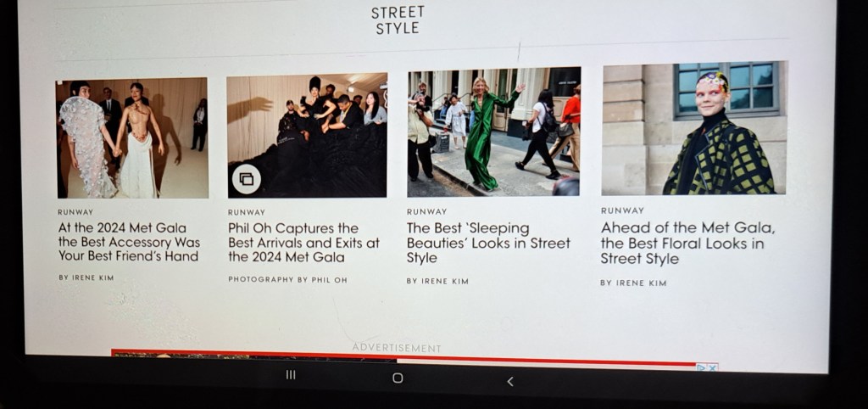Screen dimensions: 868x409
Task: Open the thumbnail of two people holding hands
Action: click(131, 137)
